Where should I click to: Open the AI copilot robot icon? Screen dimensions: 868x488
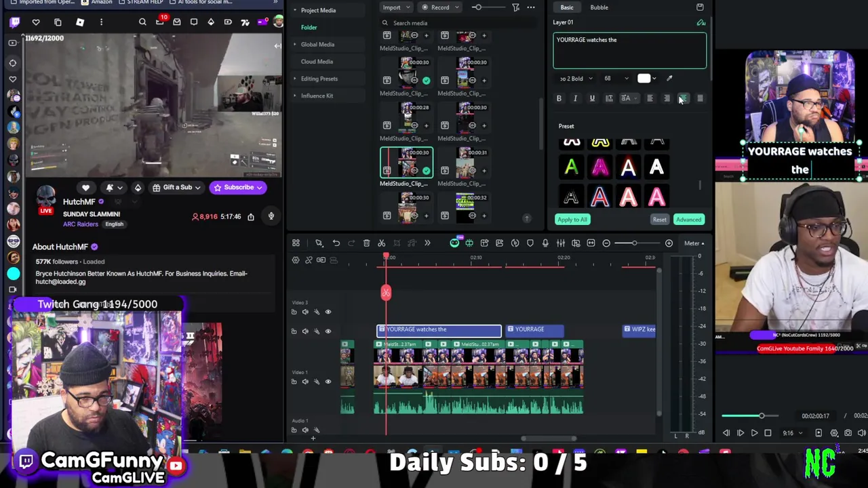click(x=454, y=243)
